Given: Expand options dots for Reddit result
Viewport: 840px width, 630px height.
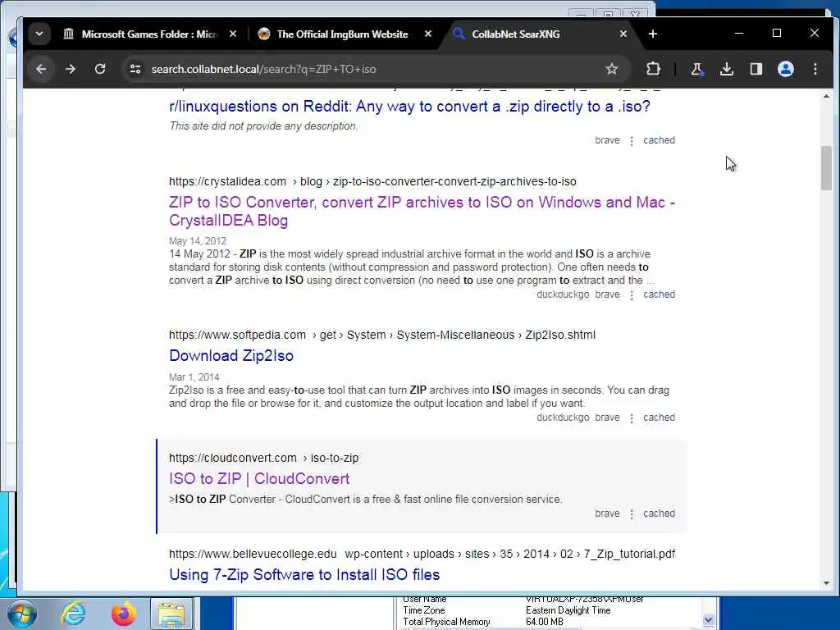Looking at the screenshot, I should 632,141.
